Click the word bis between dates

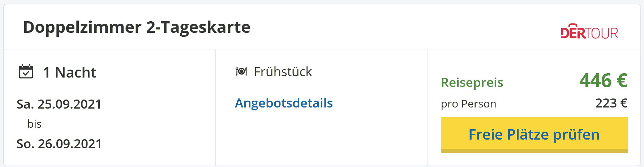coord(34,124)
